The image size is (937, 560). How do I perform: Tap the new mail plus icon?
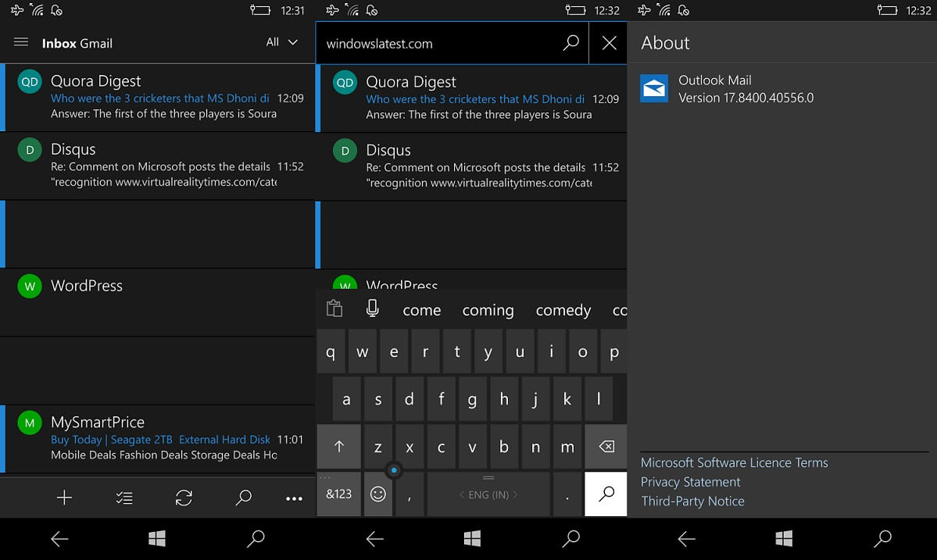(x=64, y=498)
